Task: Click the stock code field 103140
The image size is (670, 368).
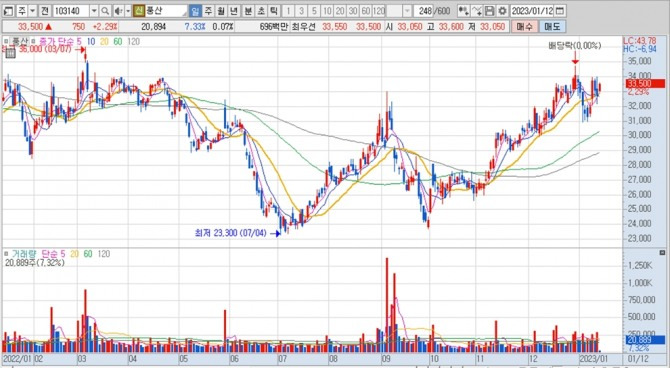Action: click(71, 11)
